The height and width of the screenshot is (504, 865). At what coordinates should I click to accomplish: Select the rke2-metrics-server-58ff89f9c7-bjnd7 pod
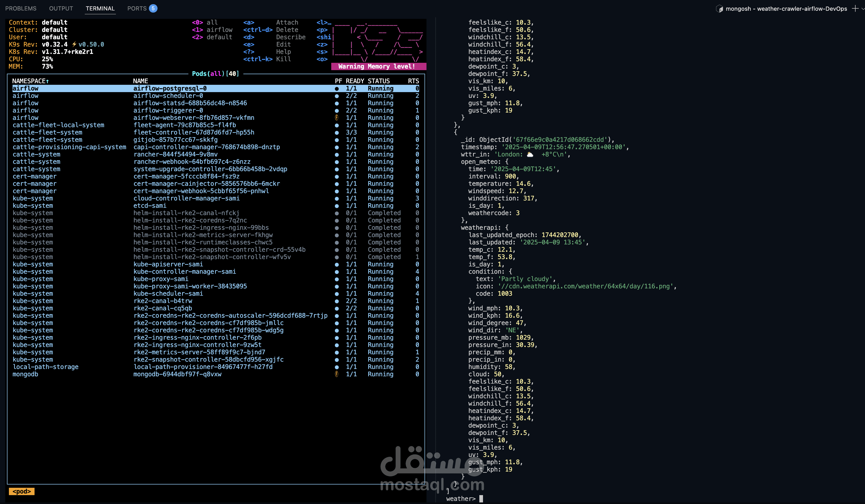click(199, 352)
